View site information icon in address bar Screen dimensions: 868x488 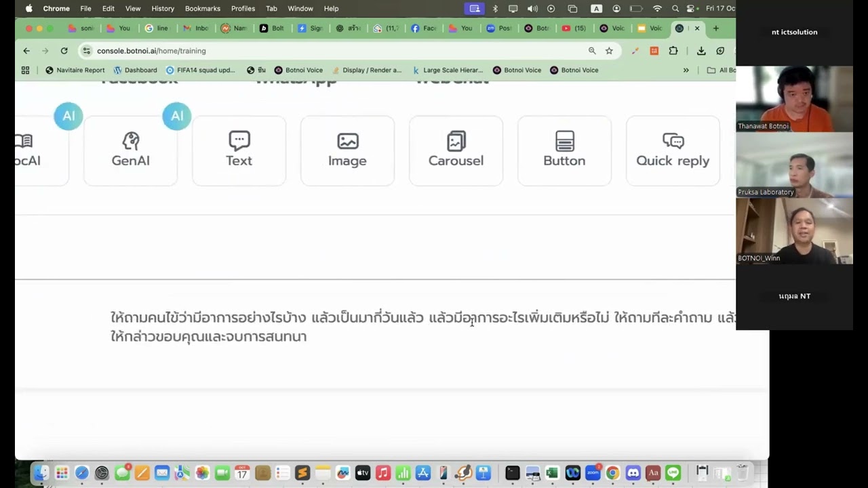coord(86,51)
